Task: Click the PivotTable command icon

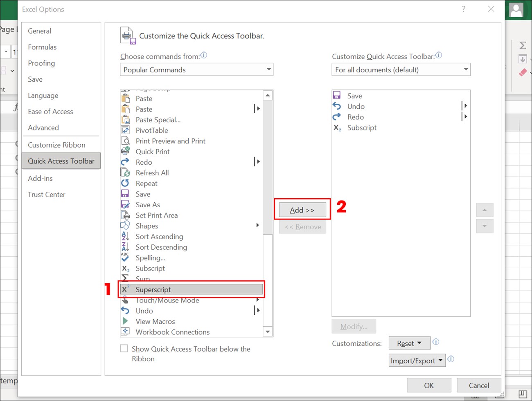Action: coord(125,130)
